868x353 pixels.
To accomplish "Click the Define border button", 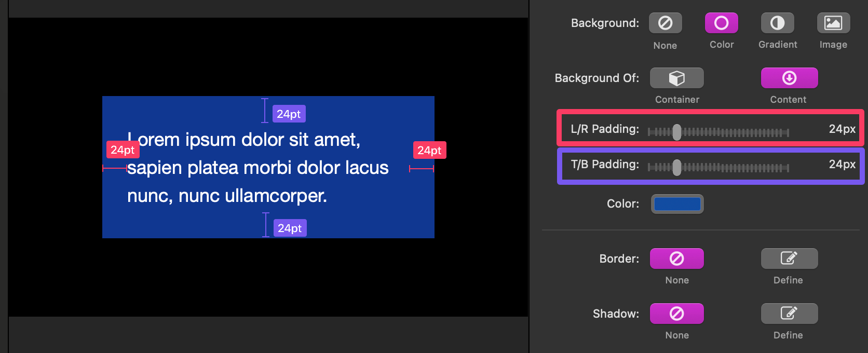I will 789,259.
